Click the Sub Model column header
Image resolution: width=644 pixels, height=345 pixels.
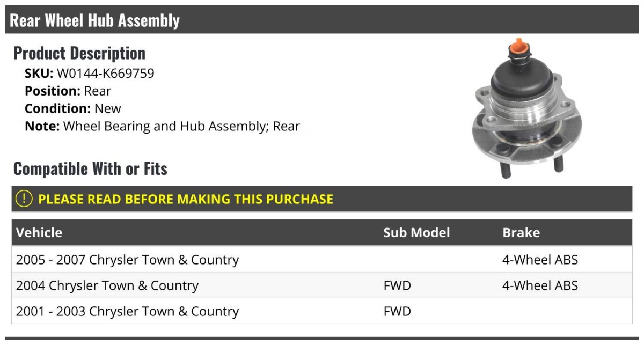pyautogui.click(x=416, y=232)
